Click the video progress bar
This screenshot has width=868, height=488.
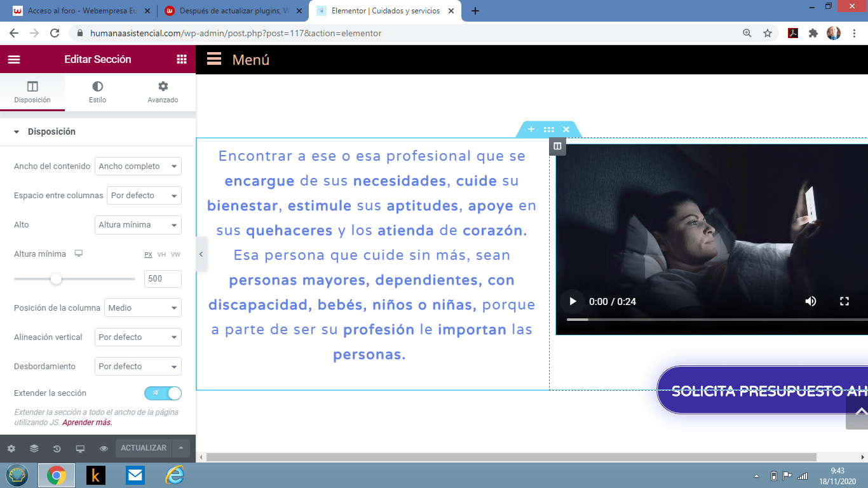717,320
